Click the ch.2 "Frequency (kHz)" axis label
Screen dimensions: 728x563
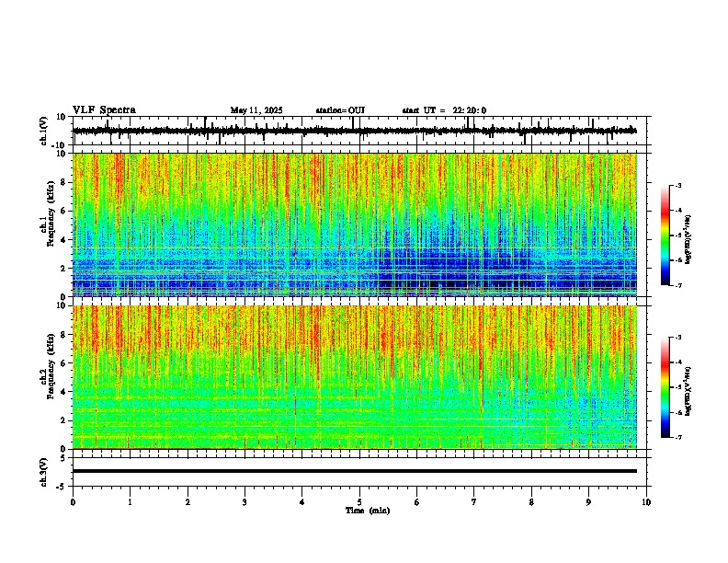pyautogui.click(x=51, y=366)
